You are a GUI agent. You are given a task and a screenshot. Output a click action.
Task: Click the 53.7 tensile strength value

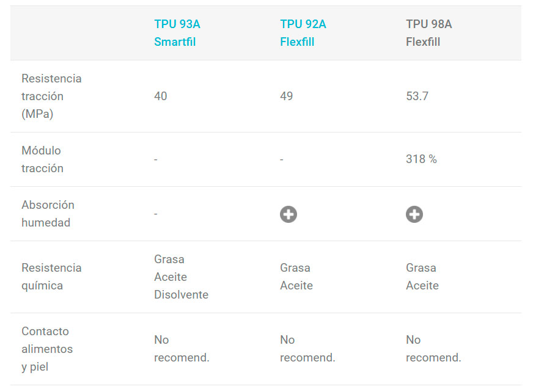pyautogui.click(x=417, y=96)
